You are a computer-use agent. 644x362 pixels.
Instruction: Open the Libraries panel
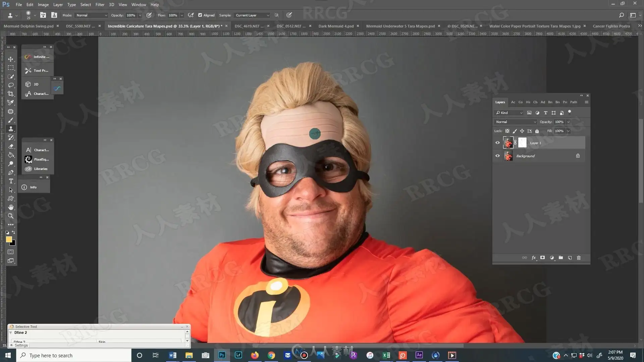38,169
